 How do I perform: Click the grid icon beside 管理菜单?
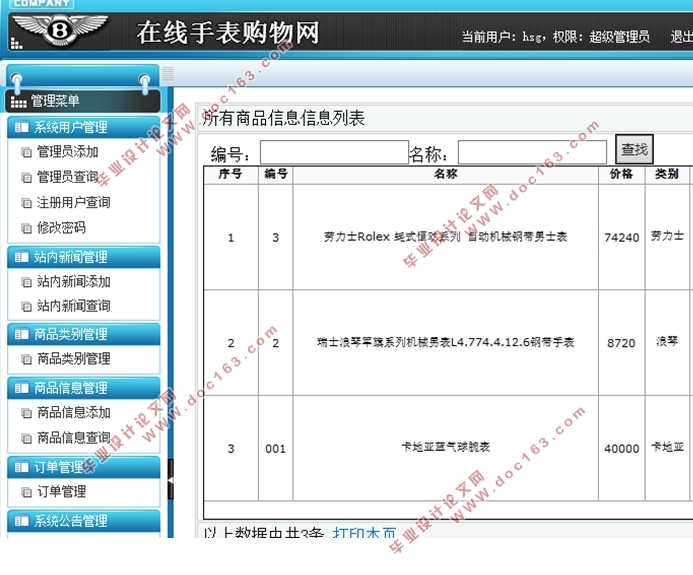pos(18,102)
